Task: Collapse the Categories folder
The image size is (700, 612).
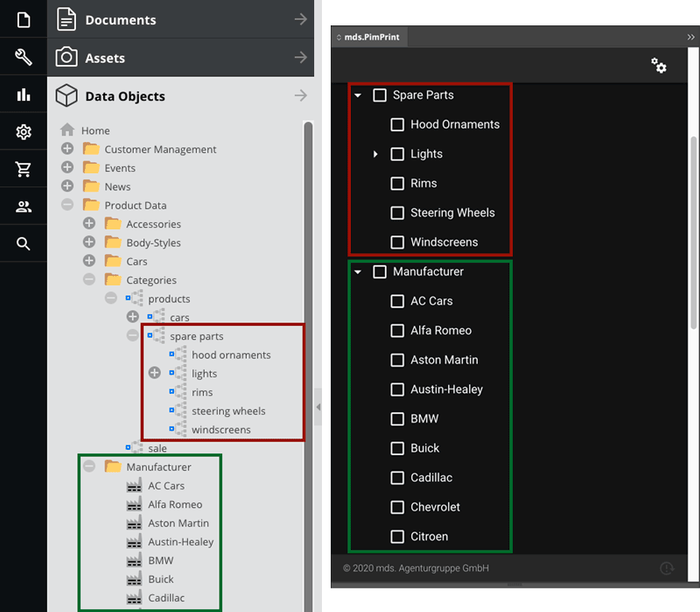Action: 89,279
